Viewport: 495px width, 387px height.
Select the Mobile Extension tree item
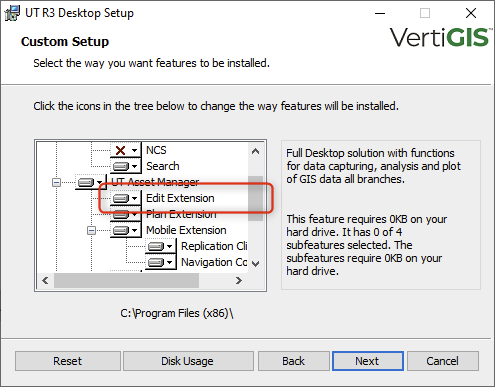186,230
